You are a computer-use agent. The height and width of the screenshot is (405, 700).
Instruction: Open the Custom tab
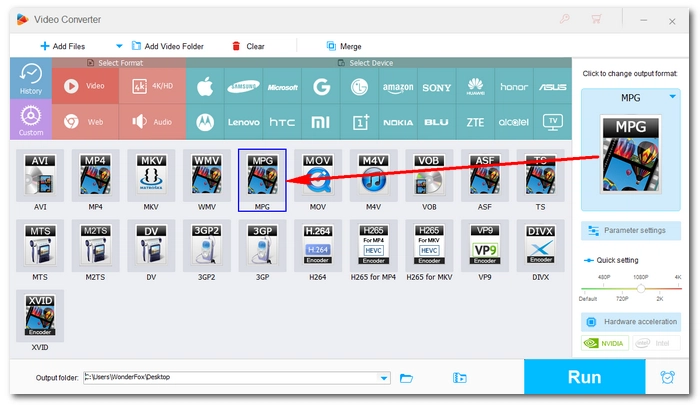tap(31, 119)
